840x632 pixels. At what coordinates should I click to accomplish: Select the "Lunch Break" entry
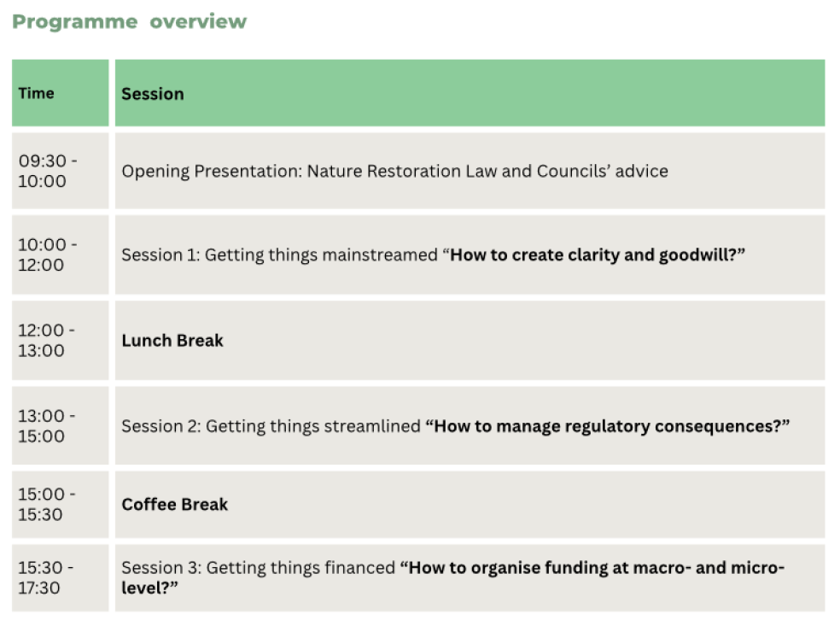click(172, 340)
